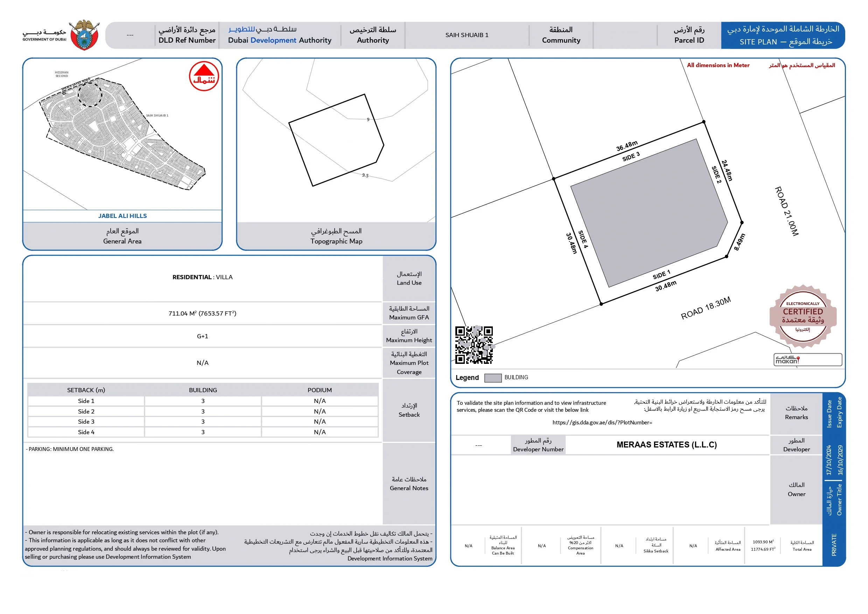Select 'RESIDENTIAL : VILLA' land use value

[x=202, y=277]
